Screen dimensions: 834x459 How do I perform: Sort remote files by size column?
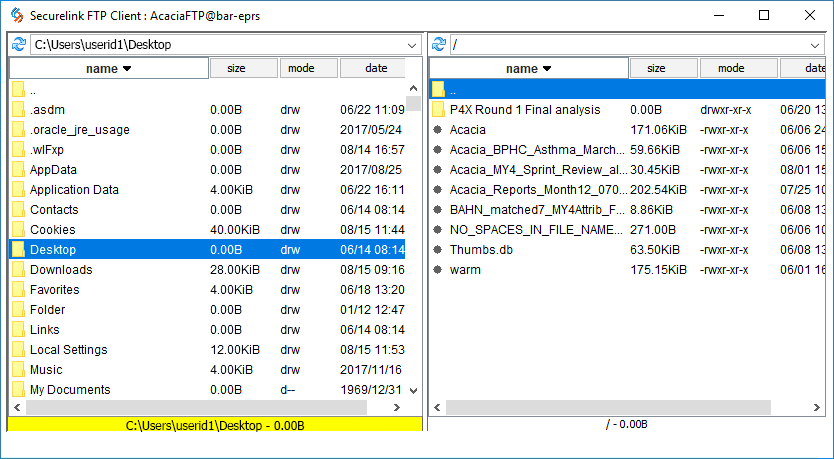click(656, 69)
